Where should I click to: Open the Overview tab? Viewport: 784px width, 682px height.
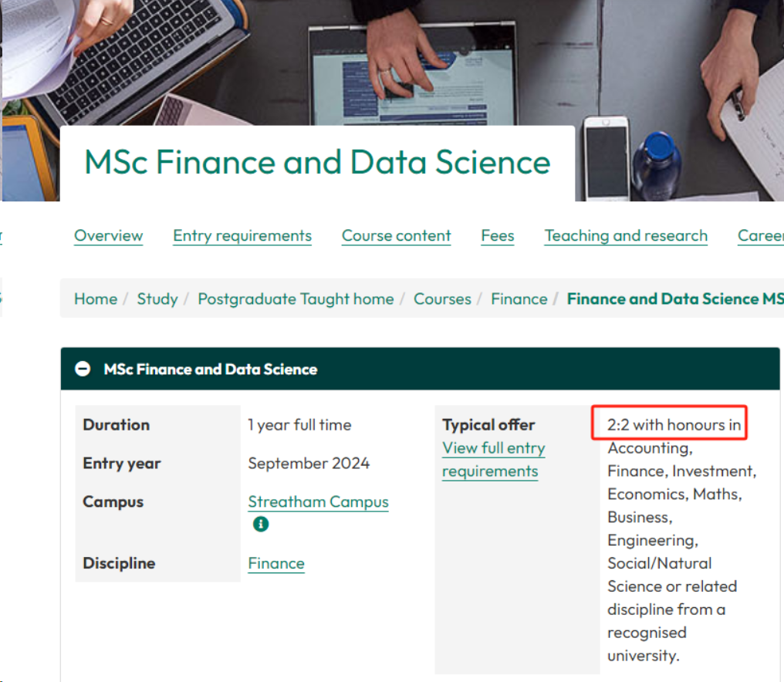pyautogui.click(x=108, y=236)
